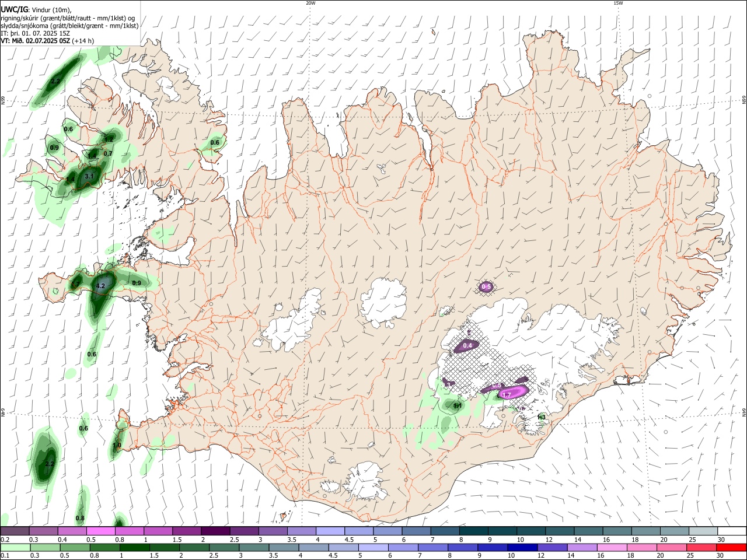The width and height of the screenshot is (747, 560).
Task: Click the 20W longitude label
Action: (x=310, y=3)
